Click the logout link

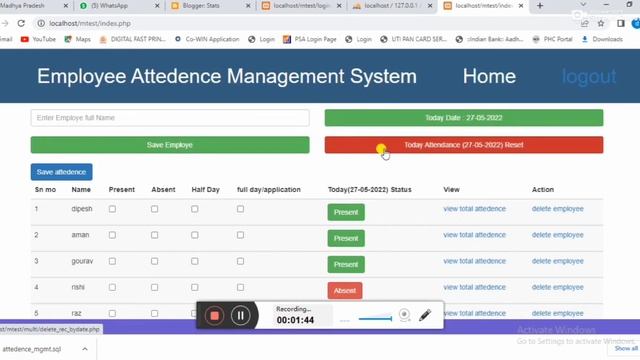click(x=589, y=76)
